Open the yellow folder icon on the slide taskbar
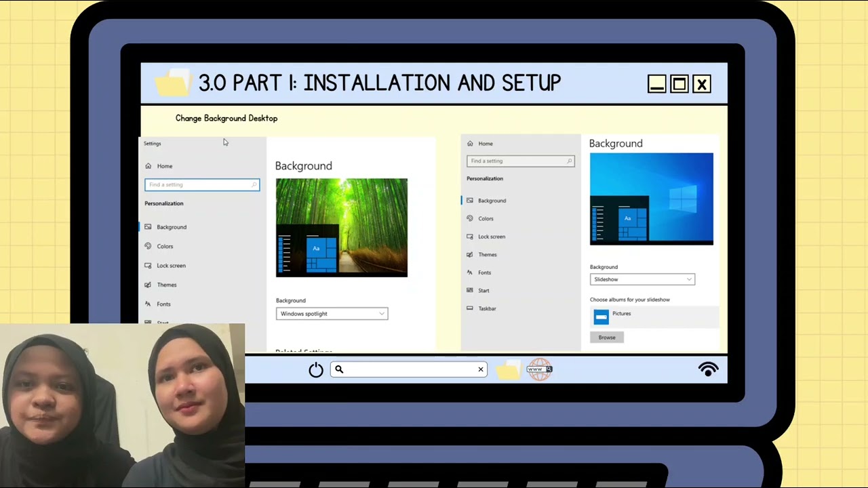 508,370
